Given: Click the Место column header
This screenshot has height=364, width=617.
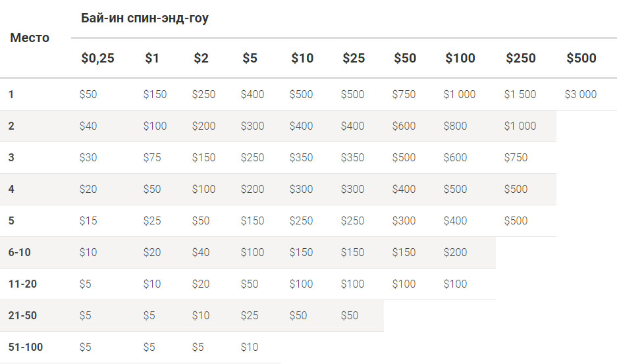Looking at the screenshot, I should tap(30, 38).
